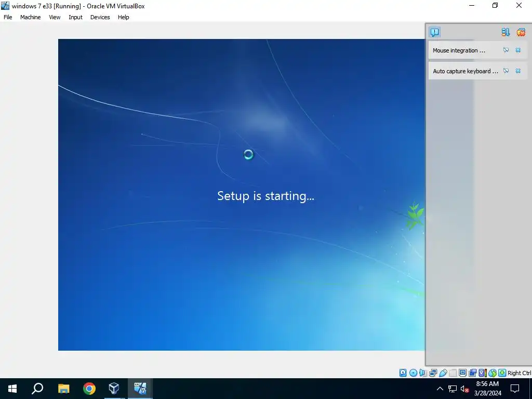Select the running Windows 7 VM taskbar button
This screenshot has height=399, width=532.
tap(140, 389)
